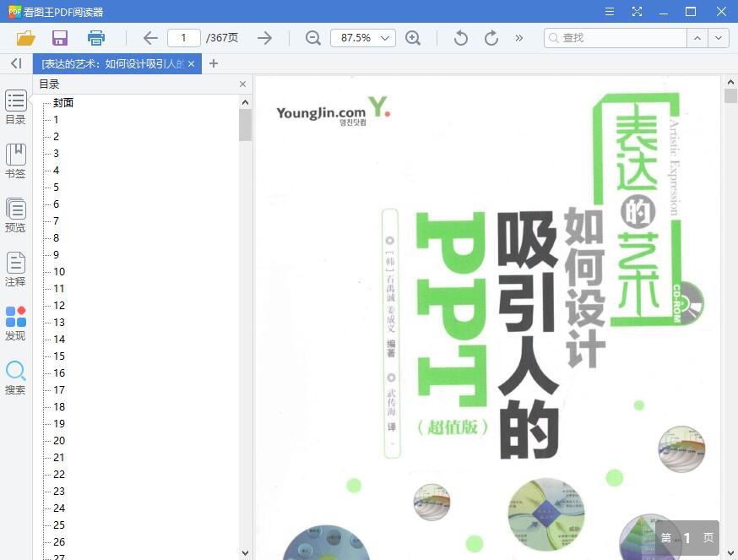
Task: Open the 预览 thumbnails panel
Action: point(15,215)
